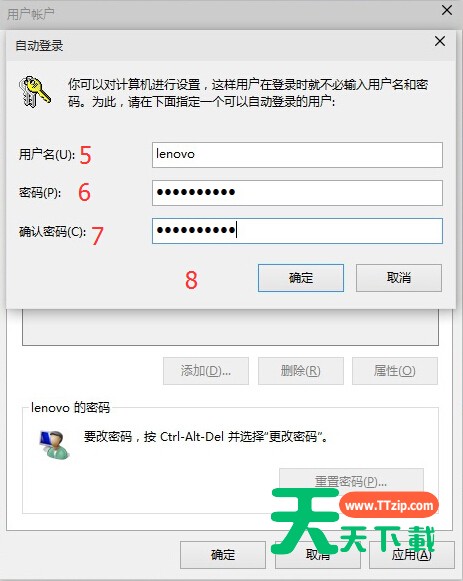The image size is (463, 581).
Task: Focus the 用户名 input field containing lenovo
Action: [x=297, y=155]
